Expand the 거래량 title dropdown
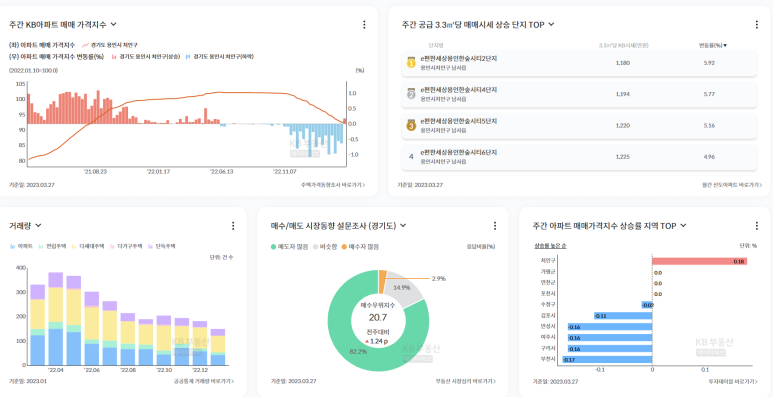The image size is (773, 397). 38,225
